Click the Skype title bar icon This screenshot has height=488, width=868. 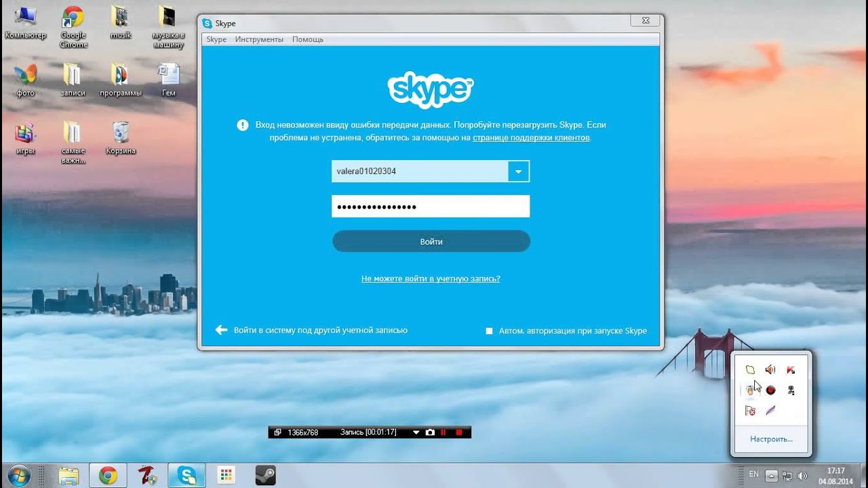click(x=208, y=24)
